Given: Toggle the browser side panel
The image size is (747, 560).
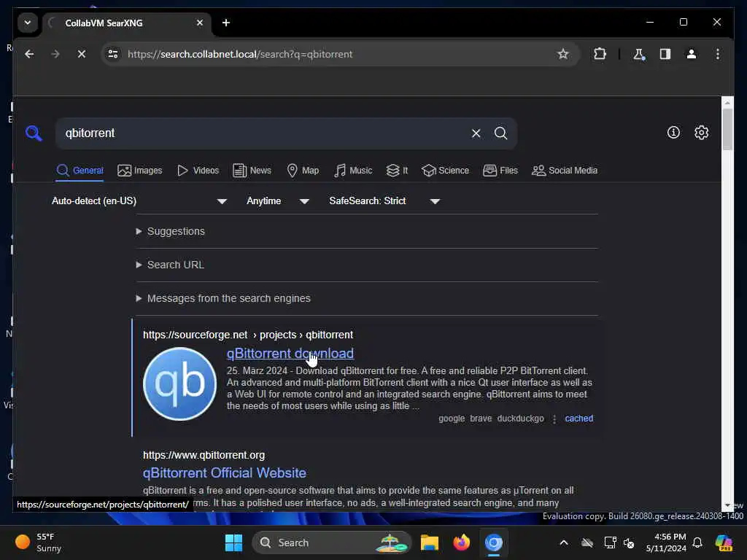Looking at the screenshot, I should (x=665, y=54).
